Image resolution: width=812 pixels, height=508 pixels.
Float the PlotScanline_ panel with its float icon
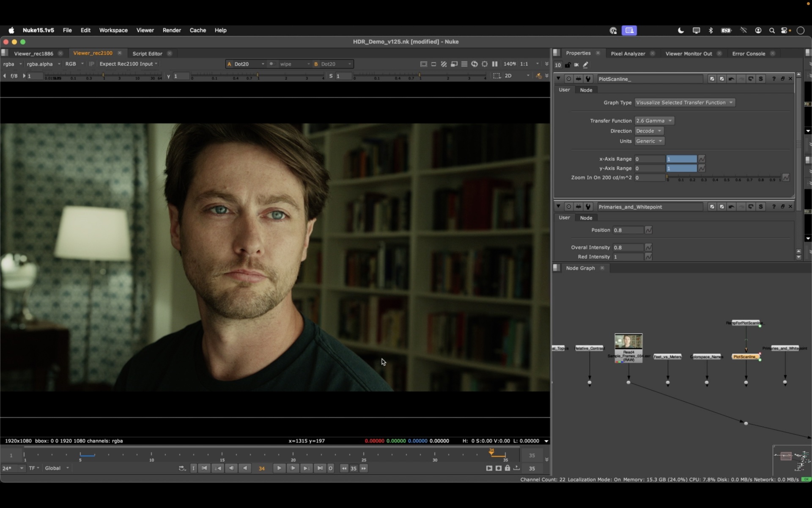[x=783, y=79]
